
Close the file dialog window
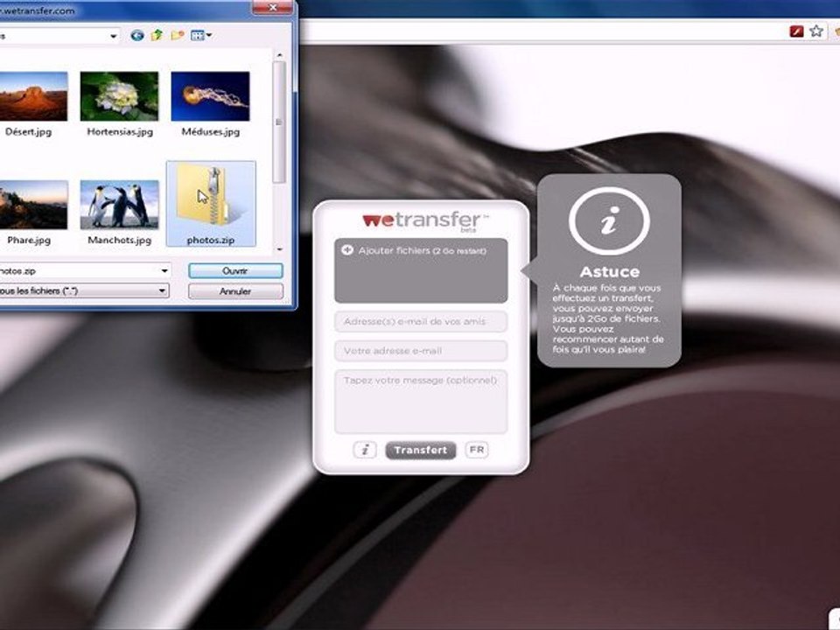273,8
